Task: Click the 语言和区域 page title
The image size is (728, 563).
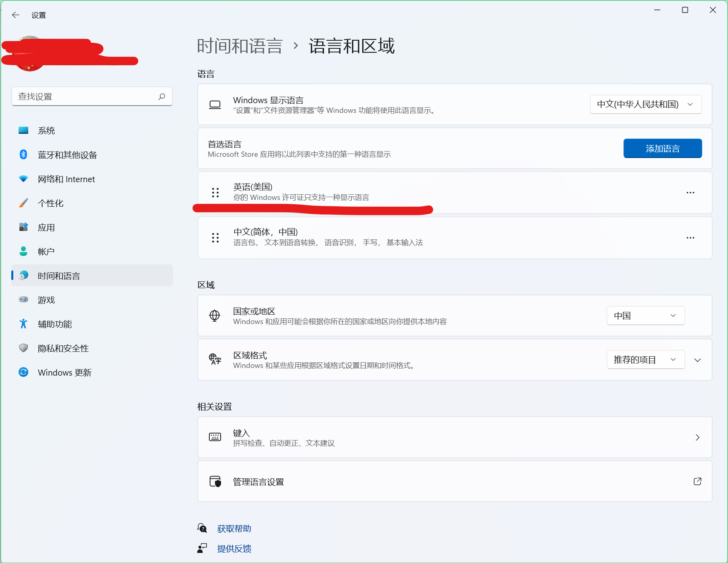Action: click(352, 46)
